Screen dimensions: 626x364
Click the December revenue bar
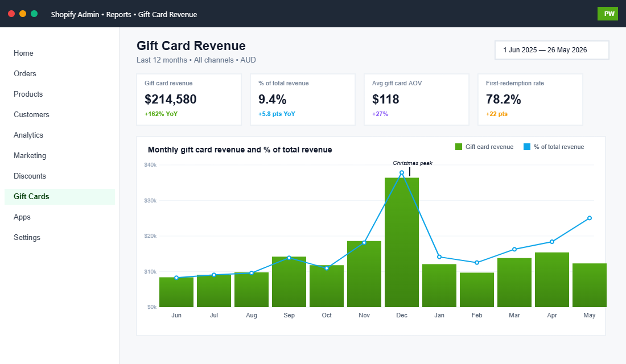coord(402,242)
